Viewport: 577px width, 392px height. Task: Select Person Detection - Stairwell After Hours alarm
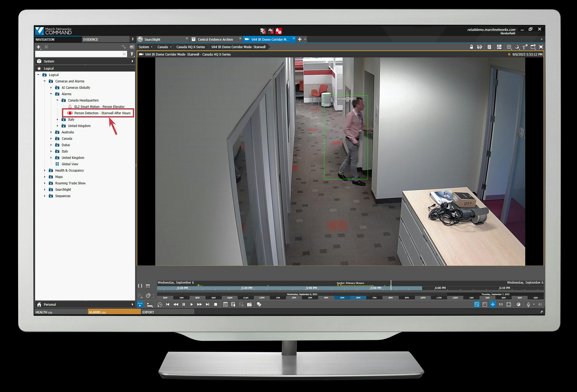[x=102, y=113]
